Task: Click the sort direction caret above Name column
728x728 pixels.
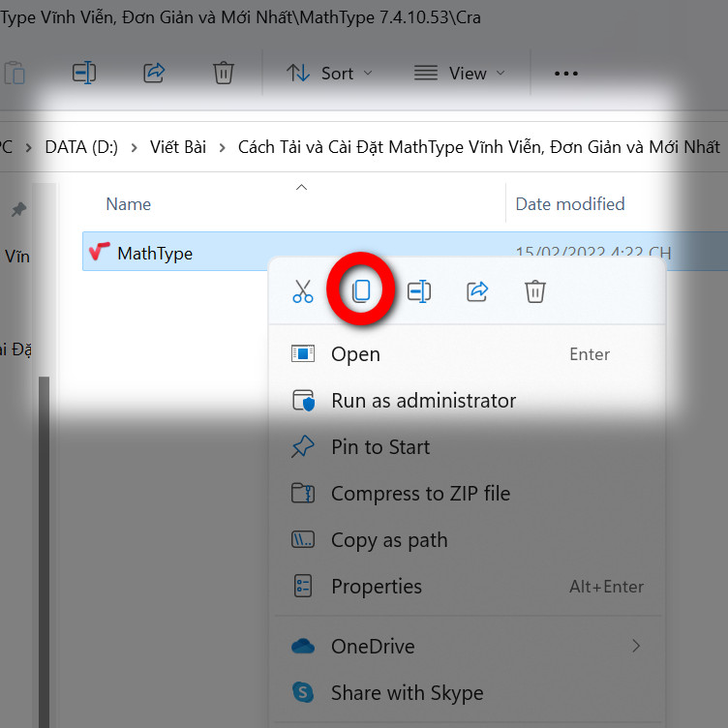Action: coord(301,187)
